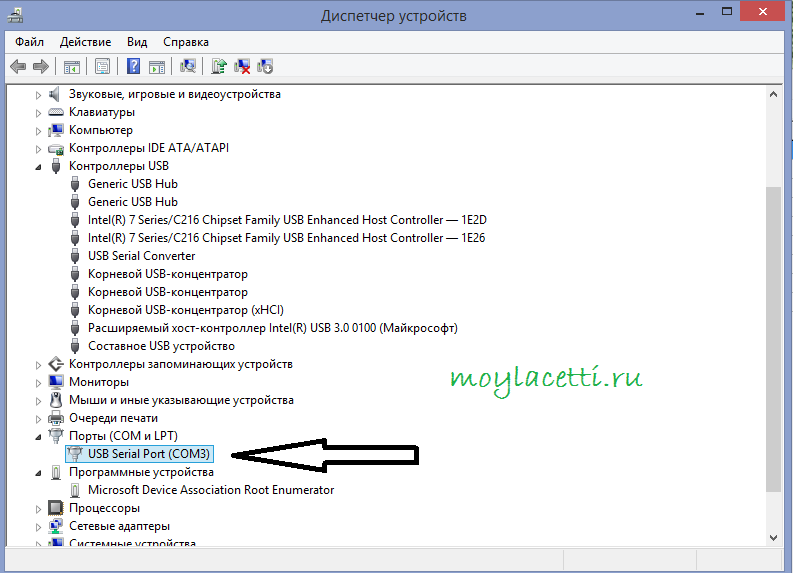Open the Файл menu
The height and width of the screenshot is (573, 793).
30,42
